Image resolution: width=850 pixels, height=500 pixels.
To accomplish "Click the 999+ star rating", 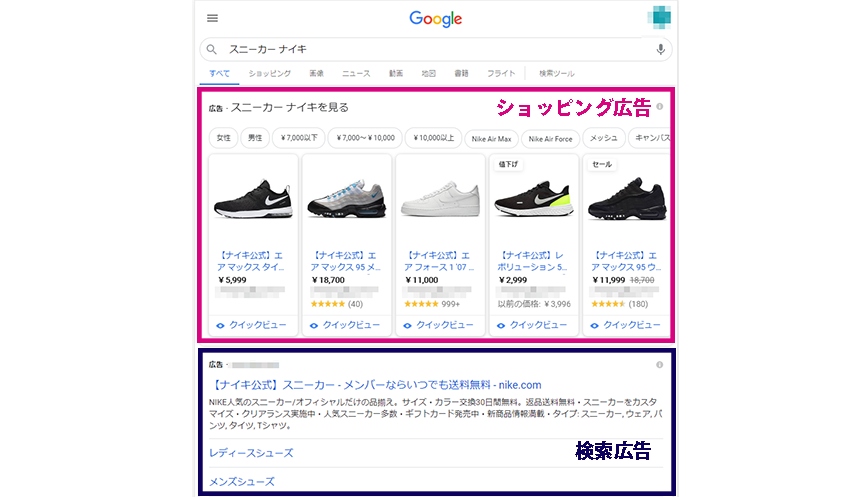I will coord(432,304).
